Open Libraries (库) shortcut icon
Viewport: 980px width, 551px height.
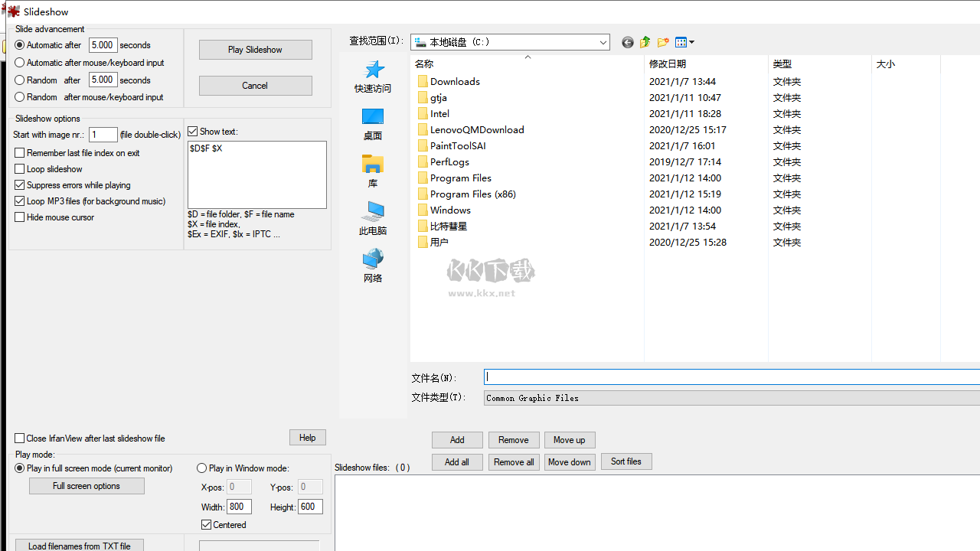point(373,171)
